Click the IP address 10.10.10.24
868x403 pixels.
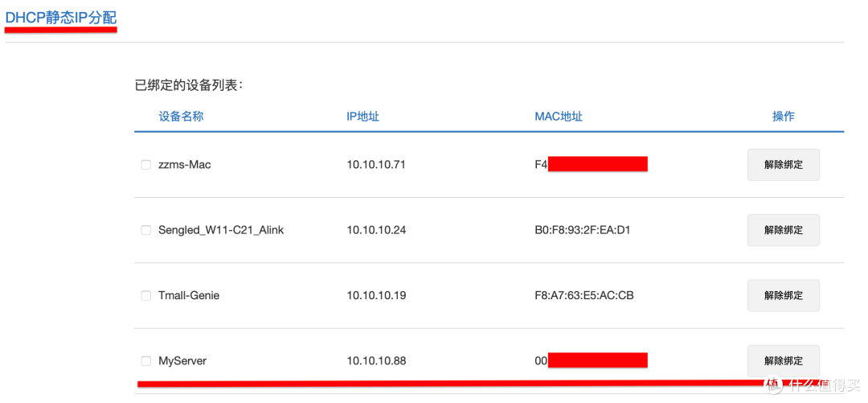376,230
